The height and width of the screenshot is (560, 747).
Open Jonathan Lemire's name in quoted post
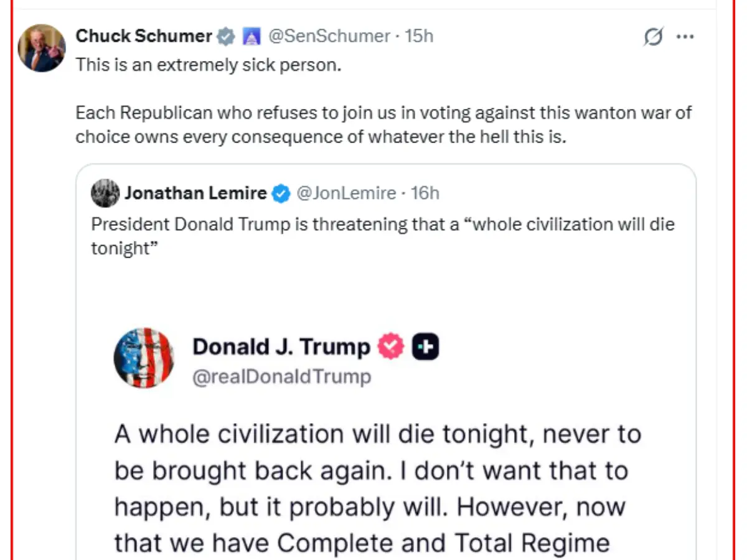coord(195,194)
